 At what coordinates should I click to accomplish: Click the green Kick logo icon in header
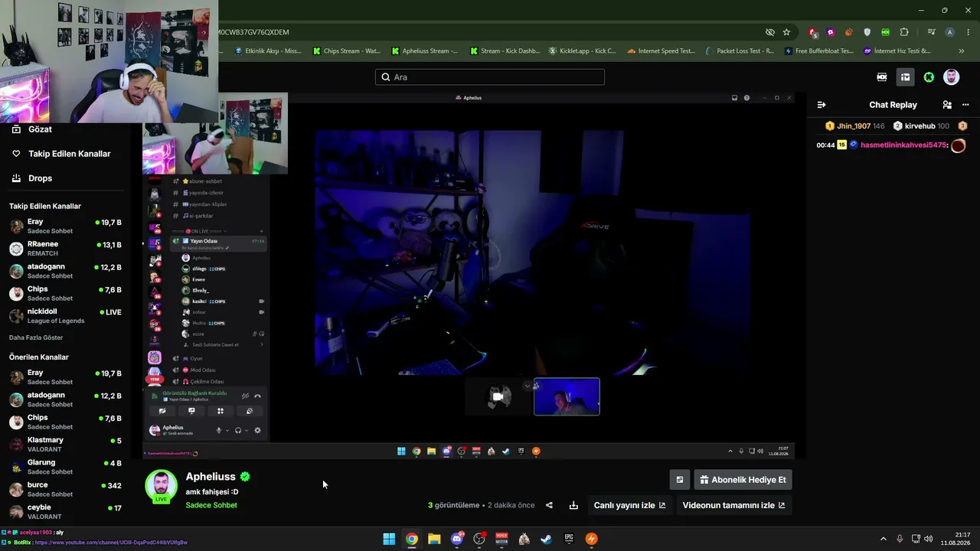coord(929,77)
